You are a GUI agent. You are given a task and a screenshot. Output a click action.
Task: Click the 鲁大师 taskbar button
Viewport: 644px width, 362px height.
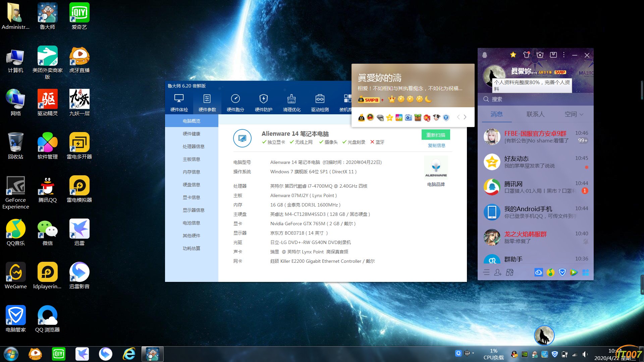pos(153,354)
